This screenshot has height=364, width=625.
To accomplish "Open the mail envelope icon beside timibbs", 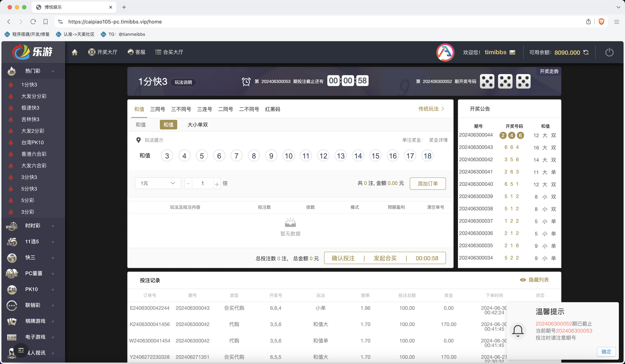I will (x=512, y=52).
